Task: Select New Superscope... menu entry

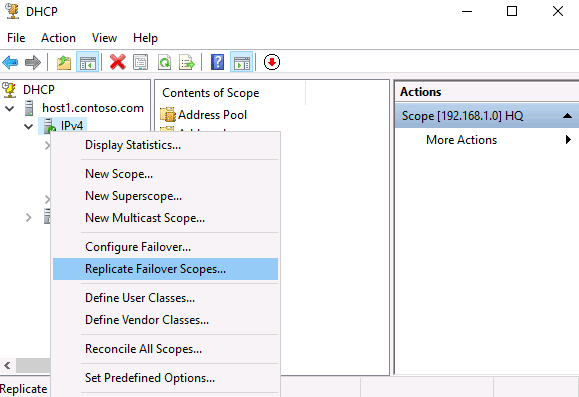Action: coord(165,196)
